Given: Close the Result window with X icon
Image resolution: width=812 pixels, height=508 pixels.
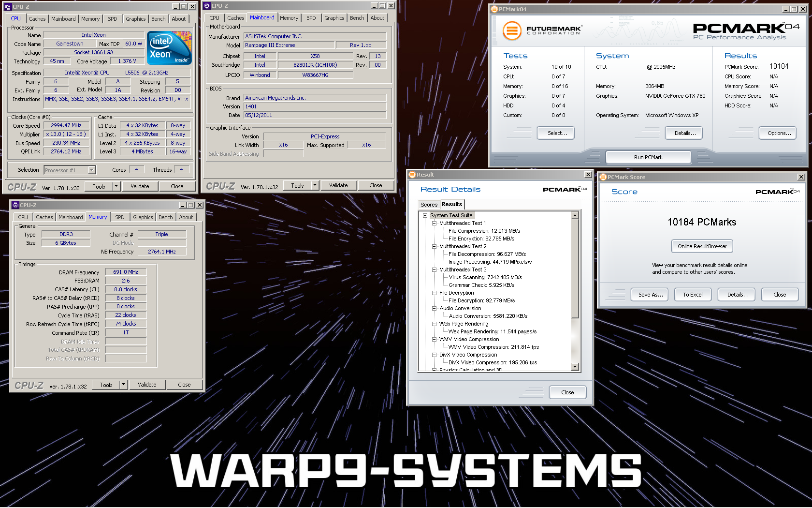Looking at the screenshot, I should click(x=588, y=175).
